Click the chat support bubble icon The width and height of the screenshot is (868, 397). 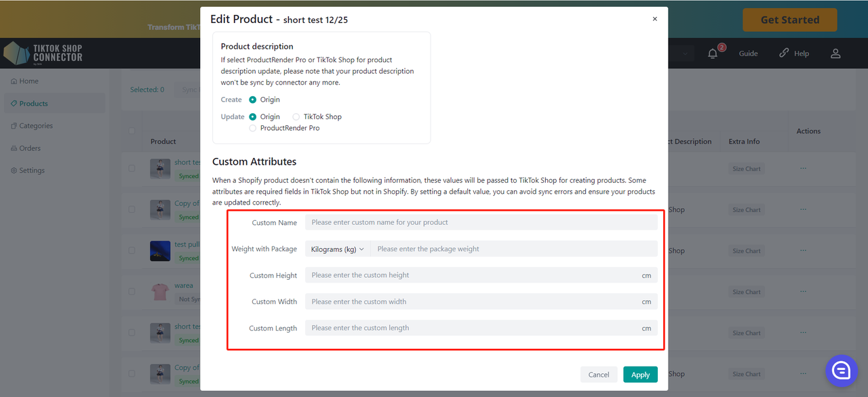842,370
